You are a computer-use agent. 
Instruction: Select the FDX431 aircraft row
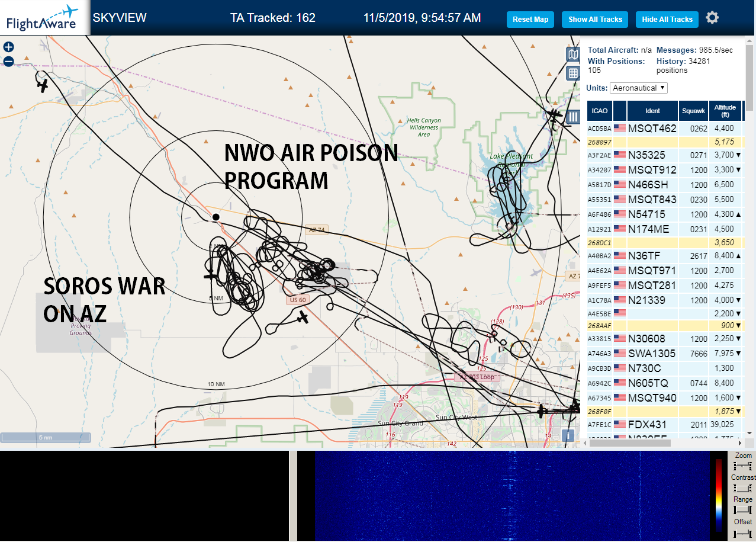pos(665,425)
